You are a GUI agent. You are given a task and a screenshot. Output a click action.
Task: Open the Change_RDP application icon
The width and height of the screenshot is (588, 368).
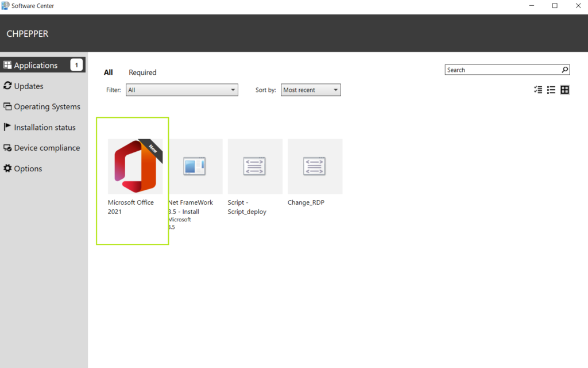(x=315, y=166)
